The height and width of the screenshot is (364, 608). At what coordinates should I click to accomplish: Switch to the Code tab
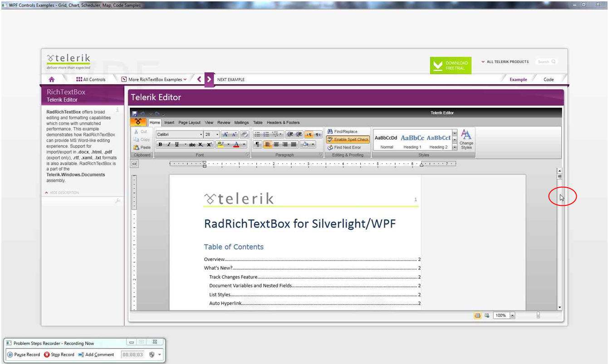tap(549, 79)
